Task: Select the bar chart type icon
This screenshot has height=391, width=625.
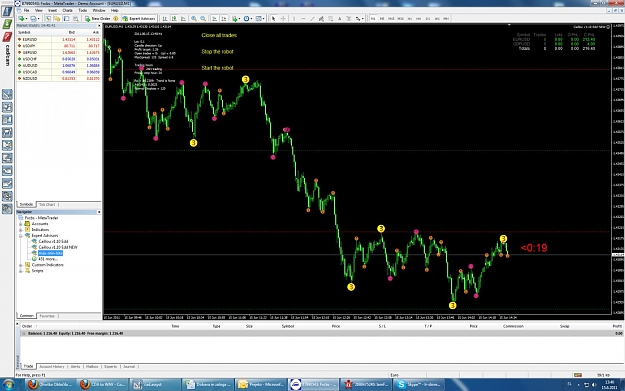Action: pyautogui.click(x=164, y=18)
